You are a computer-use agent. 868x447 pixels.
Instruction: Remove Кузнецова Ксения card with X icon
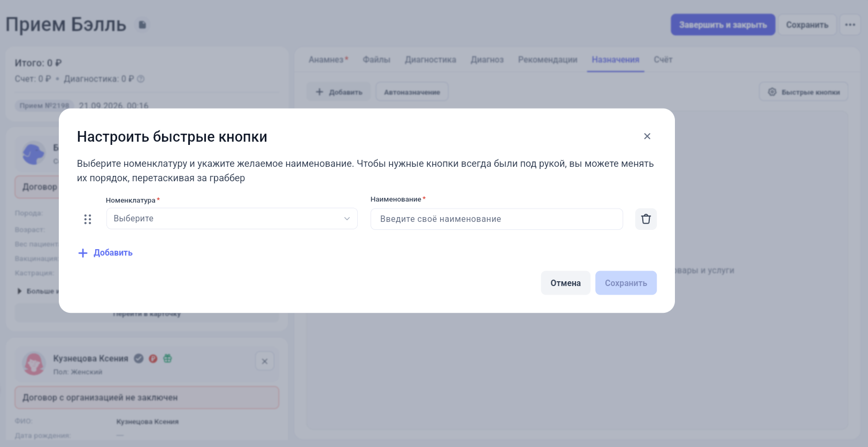[x=265, y=361]
